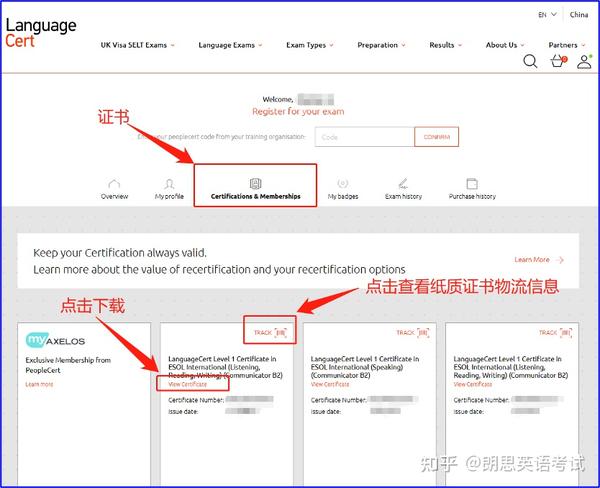Switch to the My badges tab
This screenshot has width=600, height=488.
pyautogui.click(x=343, y=189)
